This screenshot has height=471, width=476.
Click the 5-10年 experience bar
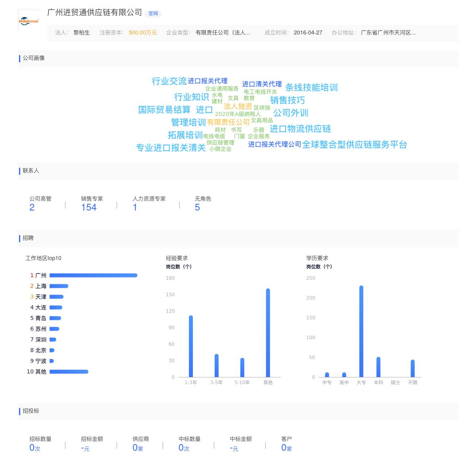tap(242, 368)
